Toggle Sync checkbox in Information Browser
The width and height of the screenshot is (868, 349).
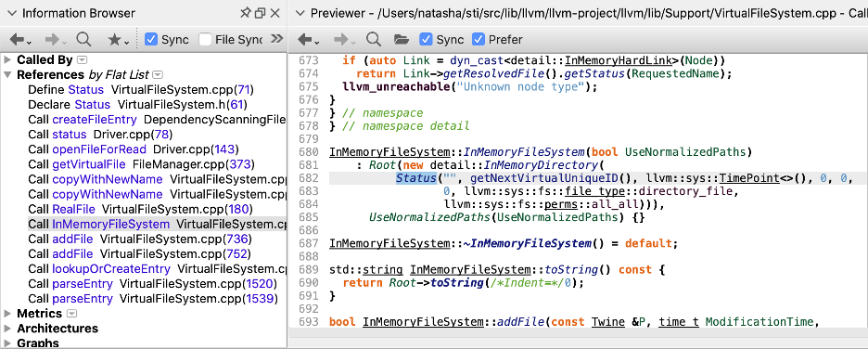coord(150,39)
